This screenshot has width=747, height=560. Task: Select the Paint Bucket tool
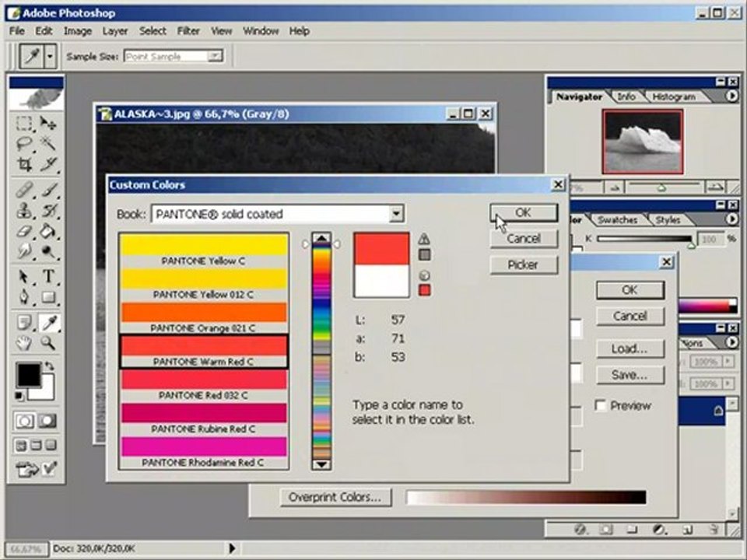coord(48,231)
